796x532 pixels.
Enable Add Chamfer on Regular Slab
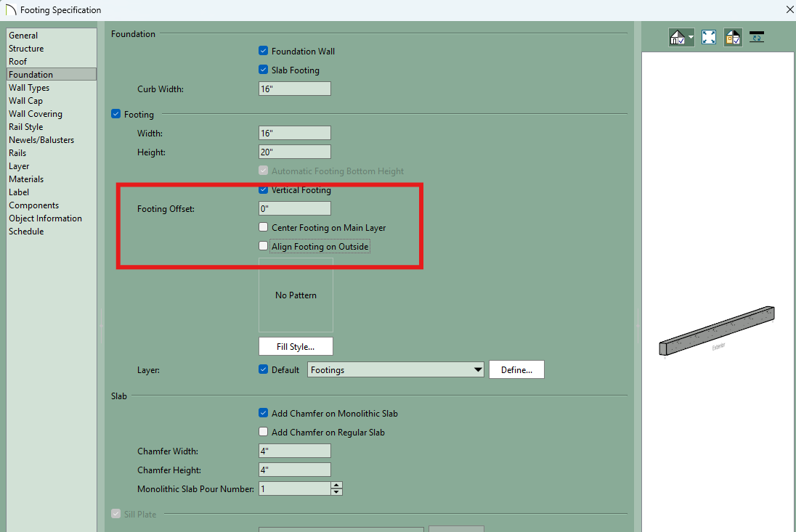[x=264, y=432]
